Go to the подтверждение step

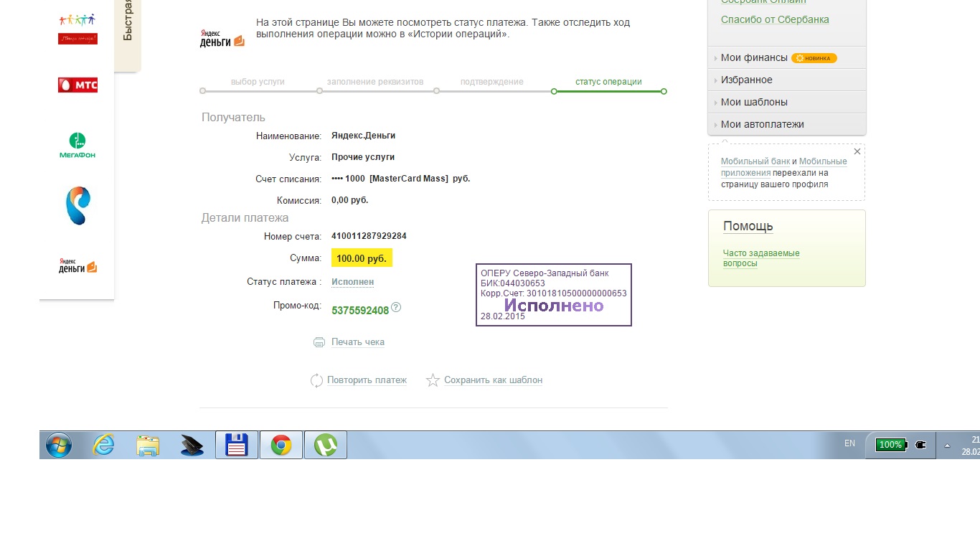pos(491,82)
